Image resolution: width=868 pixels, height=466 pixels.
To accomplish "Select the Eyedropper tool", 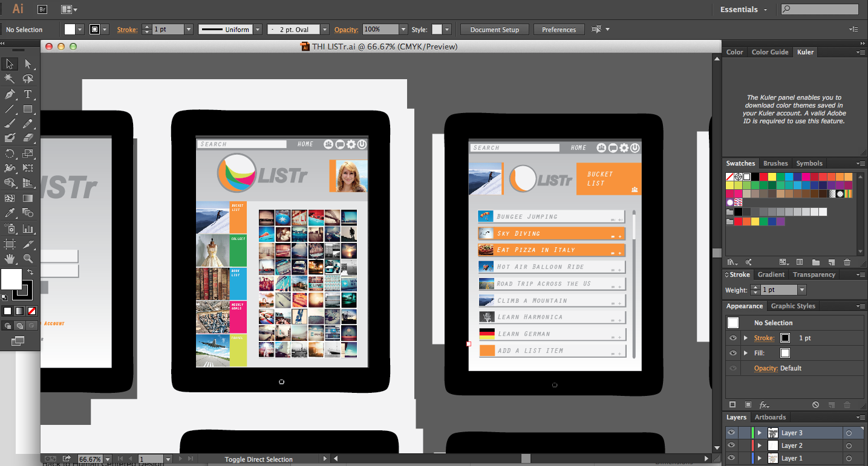I will click(x=10, y=213).
